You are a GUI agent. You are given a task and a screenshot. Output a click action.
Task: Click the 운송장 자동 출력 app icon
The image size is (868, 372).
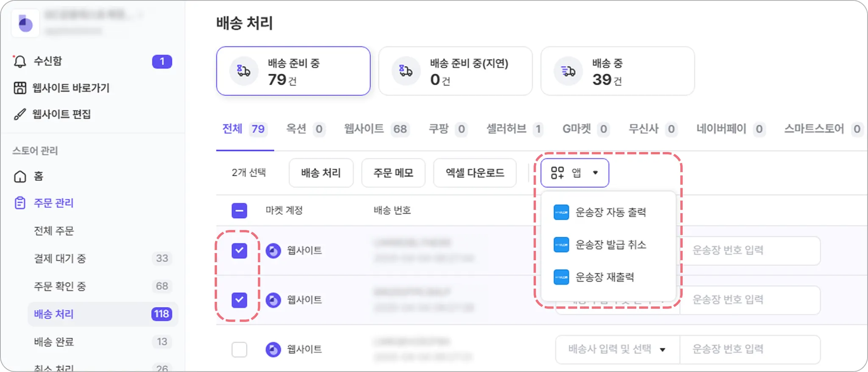[561, 212]
